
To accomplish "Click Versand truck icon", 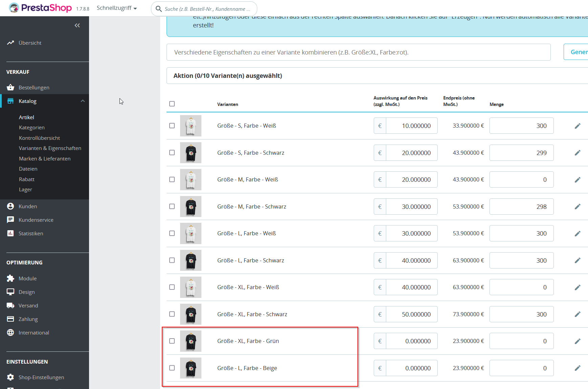I will 10,305.
